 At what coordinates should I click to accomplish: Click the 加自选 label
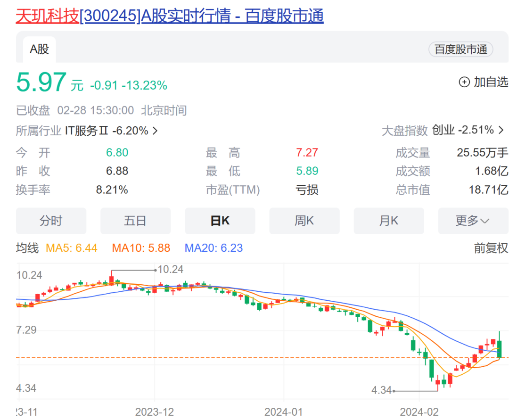point(491,82)
